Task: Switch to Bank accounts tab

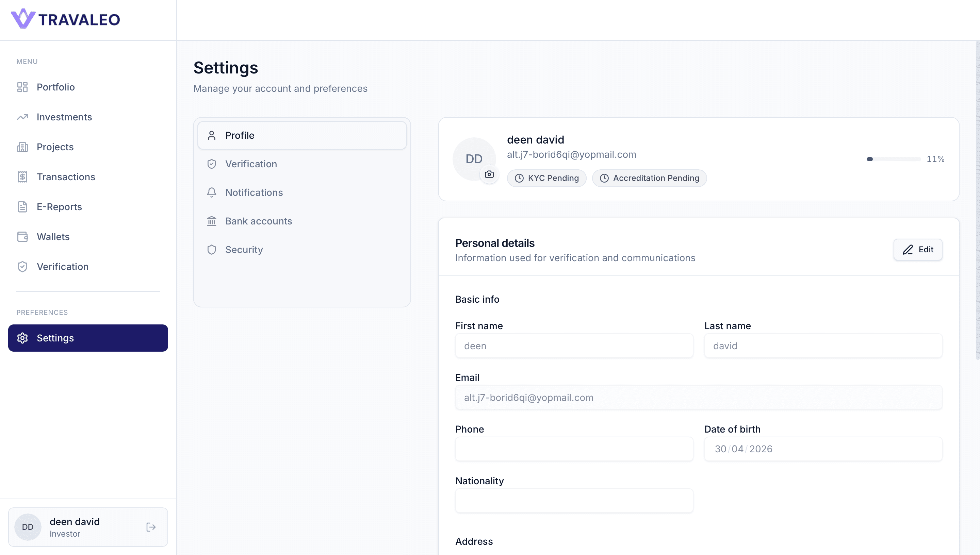Action: (x=302, y=221)
